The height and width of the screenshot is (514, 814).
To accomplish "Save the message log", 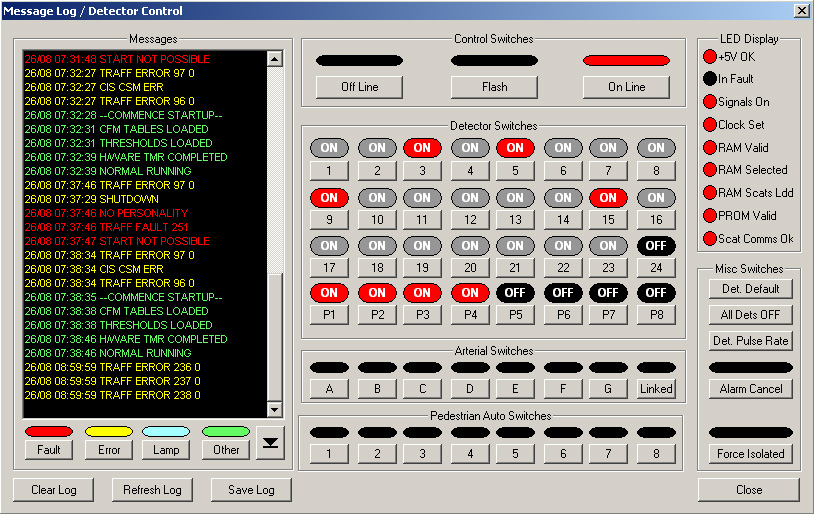I will (251, 490).
